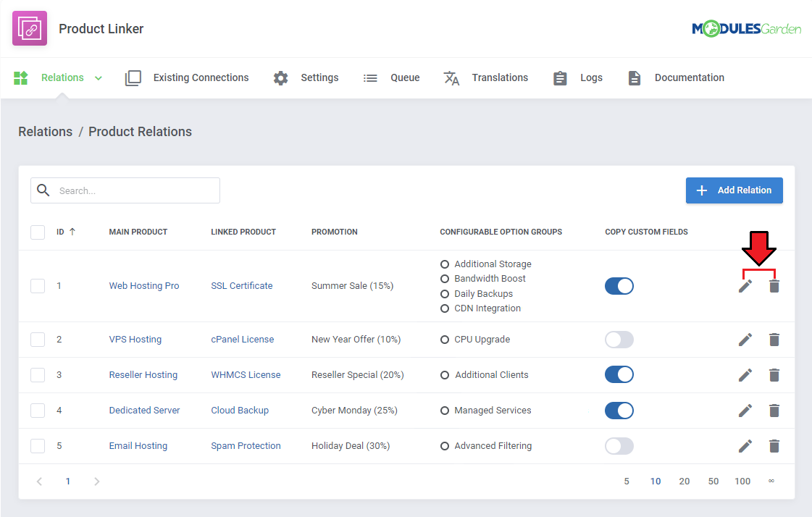Click the Documentation file icon
The width and height of the screenshot is (812, 517).
coord(635,78)
